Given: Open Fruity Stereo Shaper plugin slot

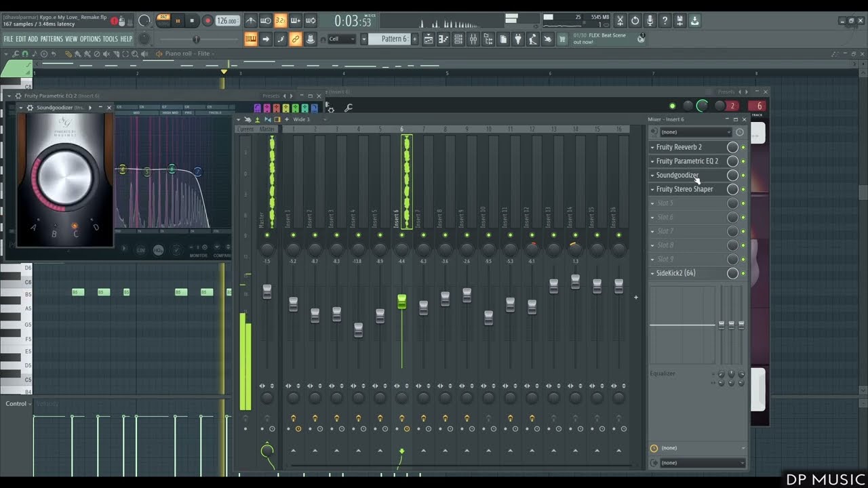Looking at the screenshot, I should [684, 189].
